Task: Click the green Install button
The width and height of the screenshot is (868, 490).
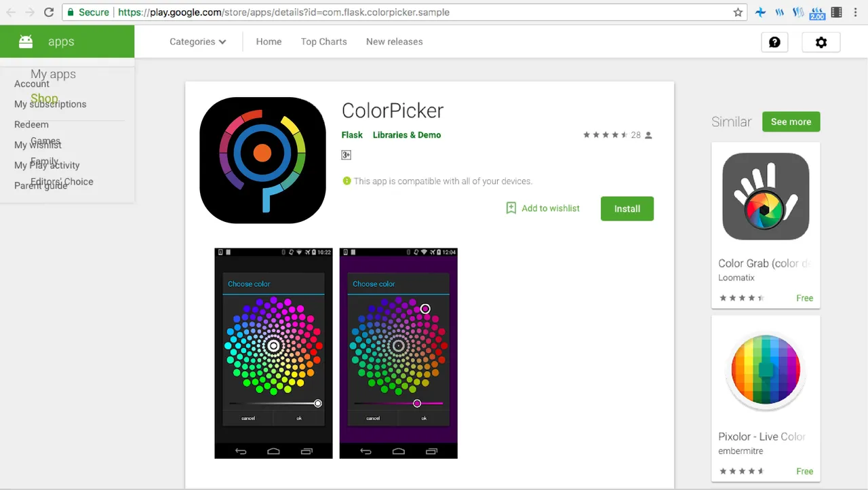Action: tap(627, 208)
